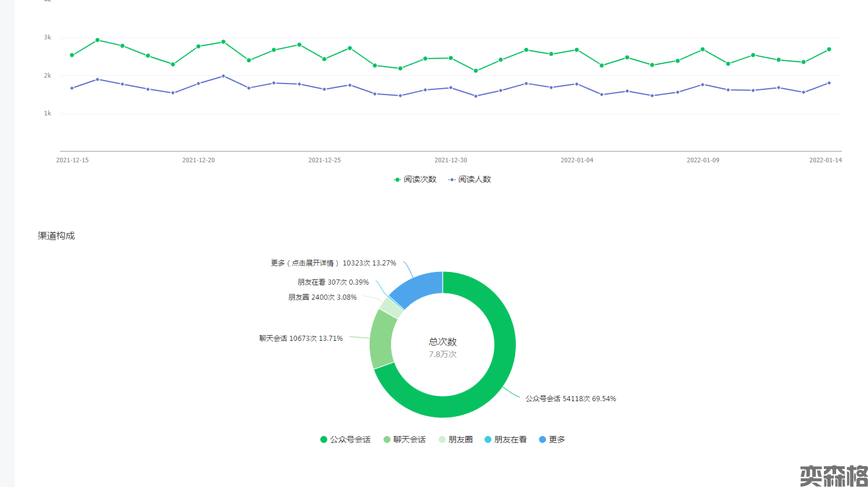Toggle the 朋友圈 legend item
The width and height of the screenshot is (868, 487).
455,439
